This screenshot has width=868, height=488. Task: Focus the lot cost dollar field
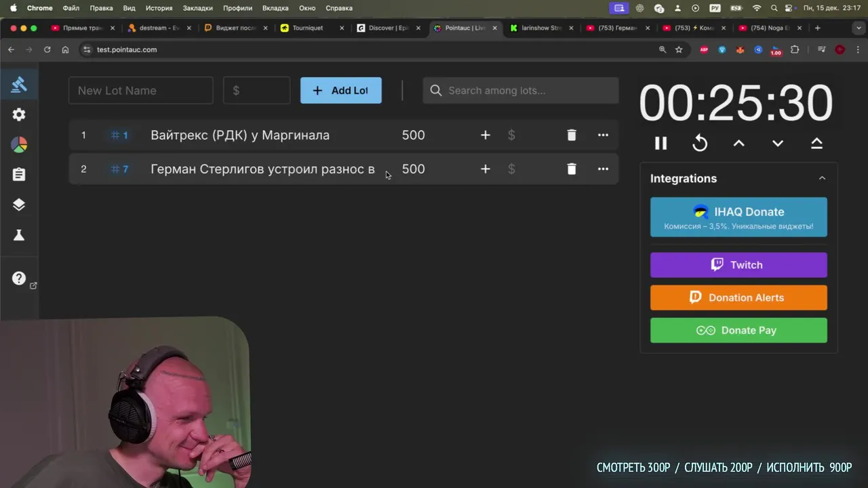tap(257, 90)
